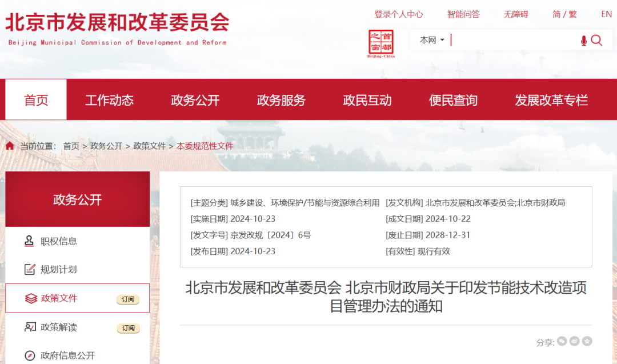
Task: Switch to the 工作动态 navigation tab
Action: 110,99
